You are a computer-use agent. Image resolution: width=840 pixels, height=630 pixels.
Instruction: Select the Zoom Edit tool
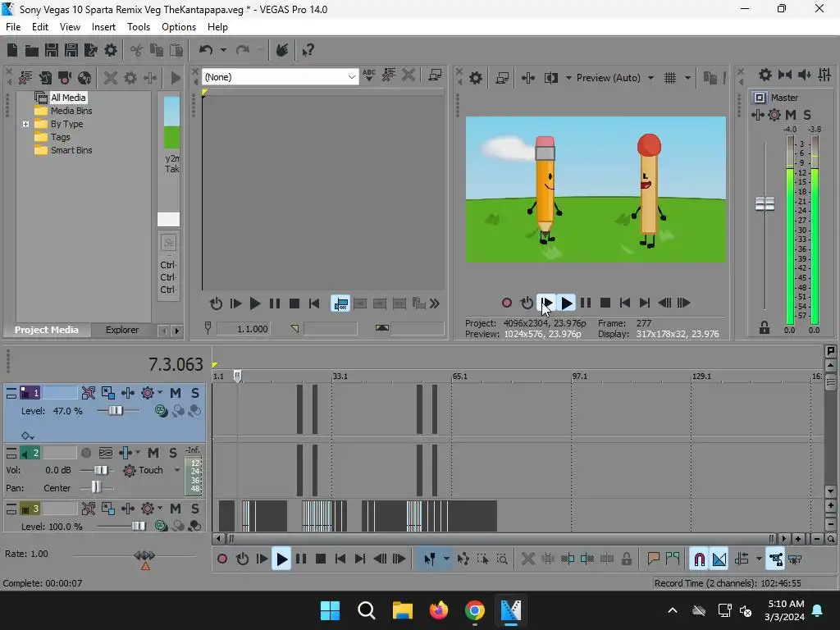(x=502, y=559)
